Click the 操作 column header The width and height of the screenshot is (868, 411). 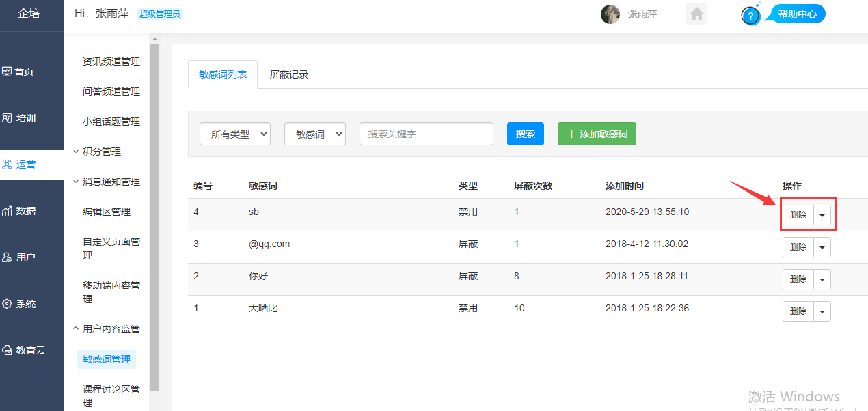pos(792,186)
